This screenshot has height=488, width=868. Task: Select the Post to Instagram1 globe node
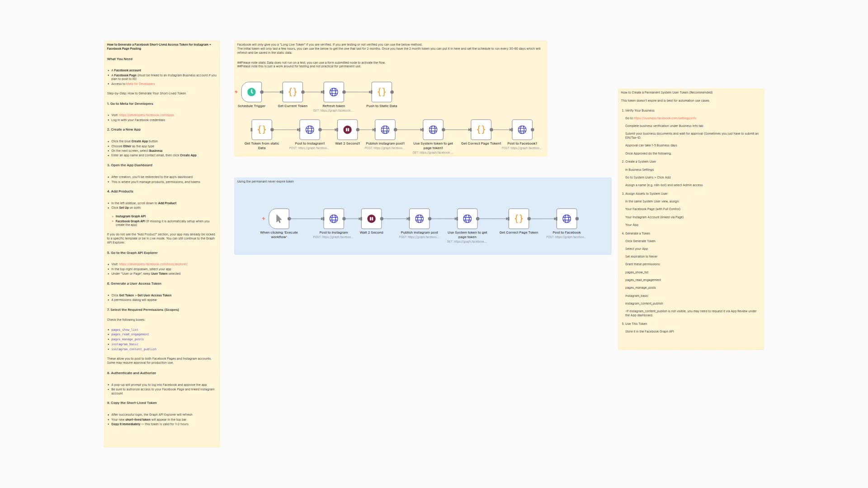tap(310, 130)
